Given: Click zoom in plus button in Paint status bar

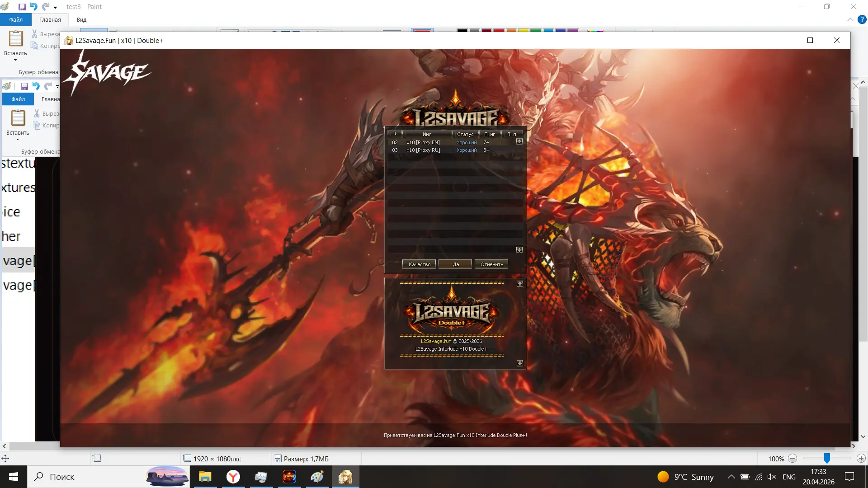Looking at the screenshot, I should pyautogui.click(x=861, y=458).
